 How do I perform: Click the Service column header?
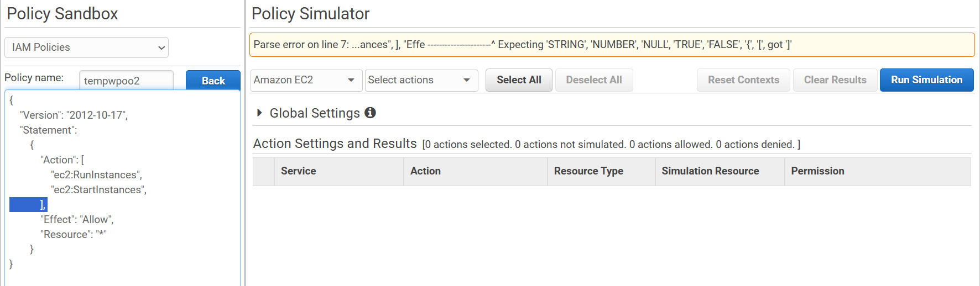[298, 171]
